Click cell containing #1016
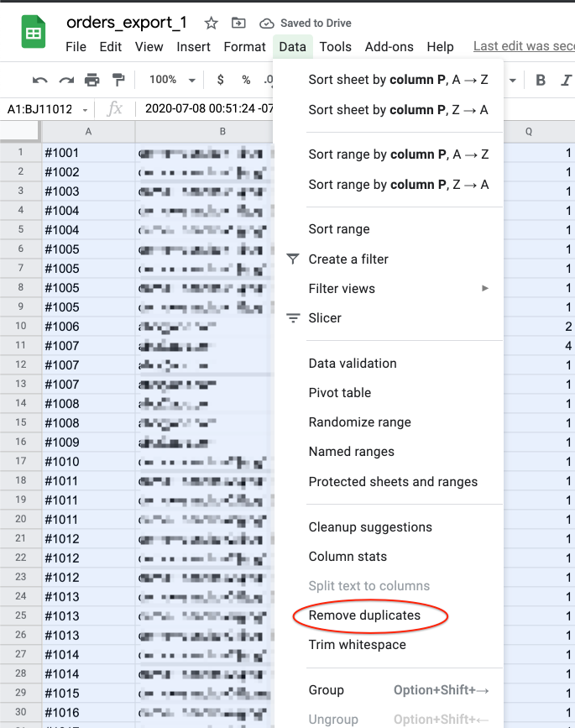 88,713
